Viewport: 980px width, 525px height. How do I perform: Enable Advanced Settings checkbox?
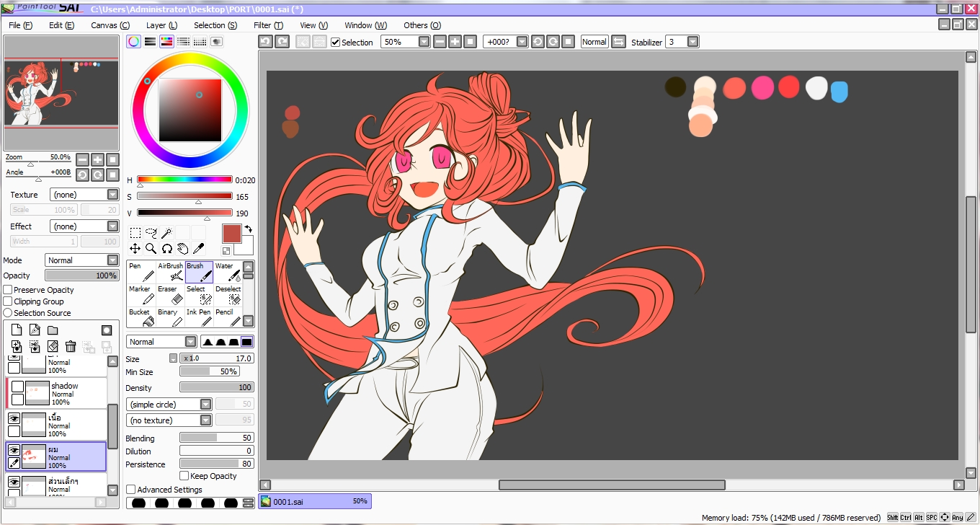point(130,490)
